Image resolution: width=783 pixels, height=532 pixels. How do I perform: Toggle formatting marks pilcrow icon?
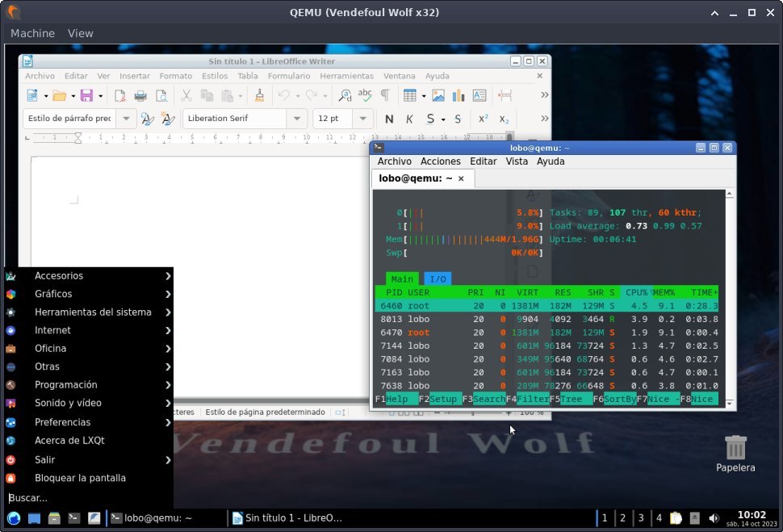point(385,95)
